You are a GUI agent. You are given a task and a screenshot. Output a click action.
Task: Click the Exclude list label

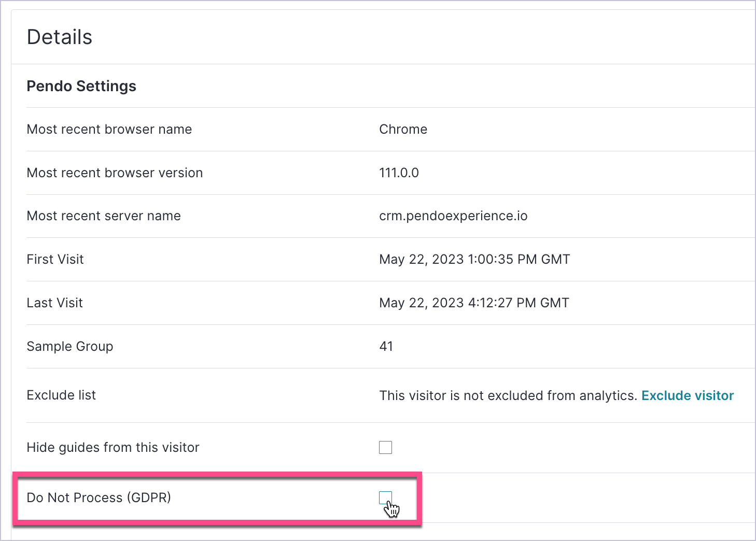(61, 395)
